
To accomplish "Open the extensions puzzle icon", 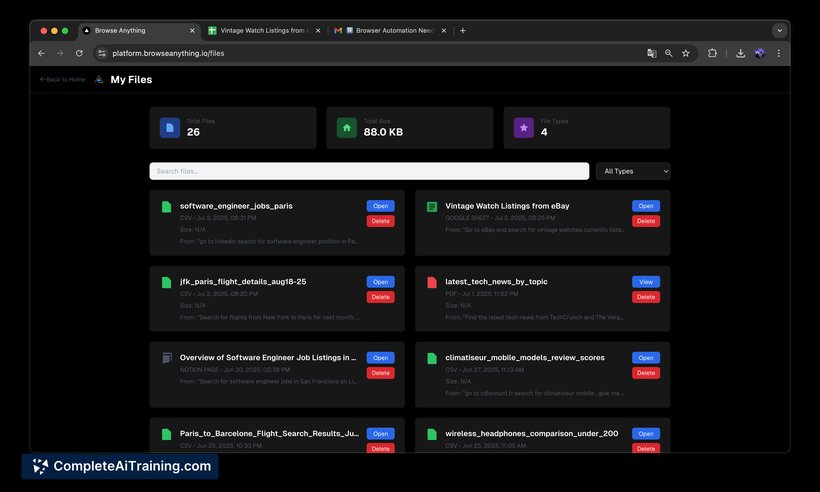I will (712, 53).
